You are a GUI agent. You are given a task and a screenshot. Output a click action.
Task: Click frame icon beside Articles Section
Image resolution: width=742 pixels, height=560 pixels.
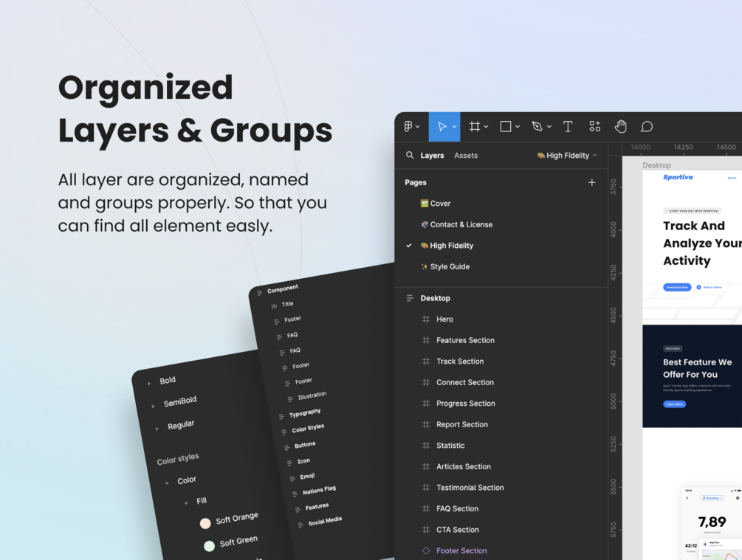(426, 466)
